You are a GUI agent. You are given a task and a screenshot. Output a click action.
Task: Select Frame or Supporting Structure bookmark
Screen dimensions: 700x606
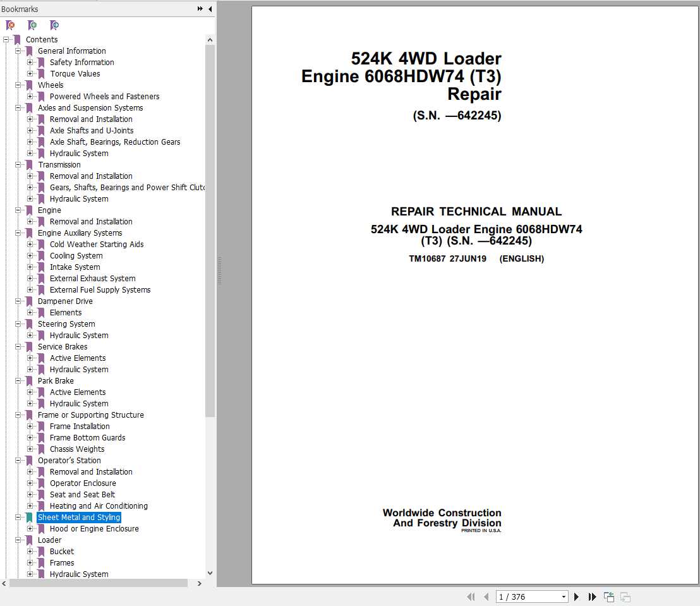pyautogui.click(x=90, y=415)
